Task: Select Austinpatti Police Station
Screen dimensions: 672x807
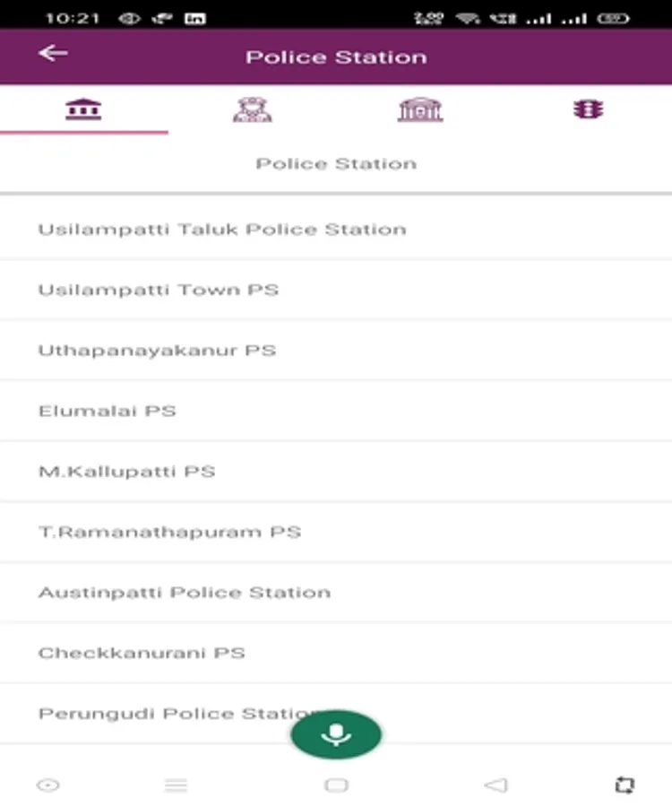Action: (336, 593)
